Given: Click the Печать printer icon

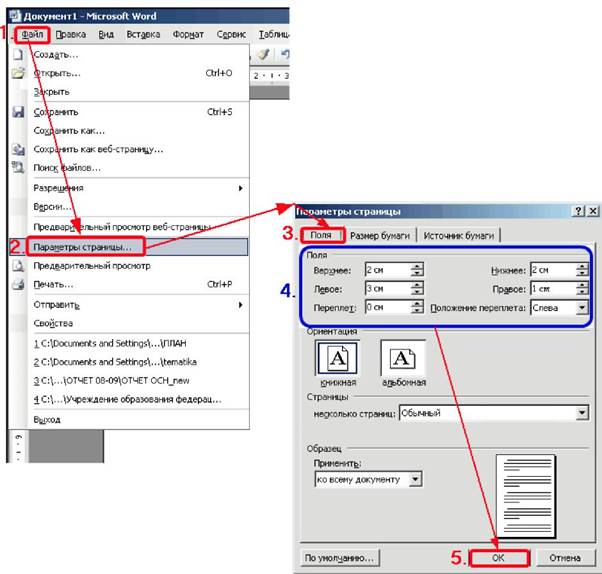Looking at the screenshot, I should pyautogui.click(x=18, y=284).
